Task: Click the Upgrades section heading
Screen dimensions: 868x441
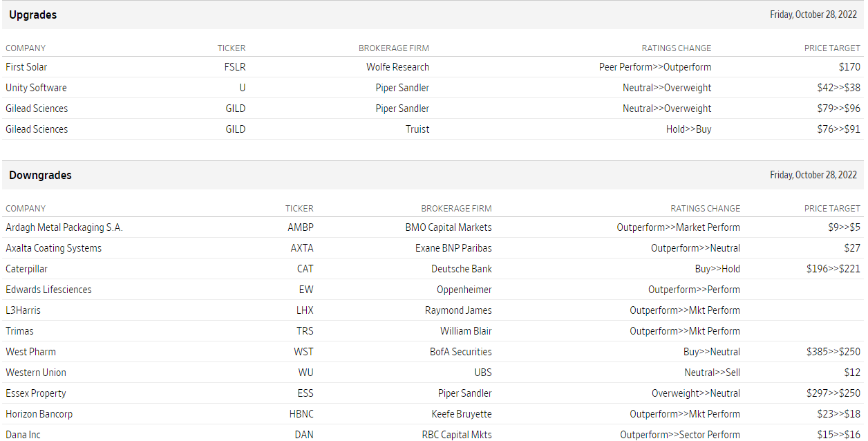Action: 33,15
